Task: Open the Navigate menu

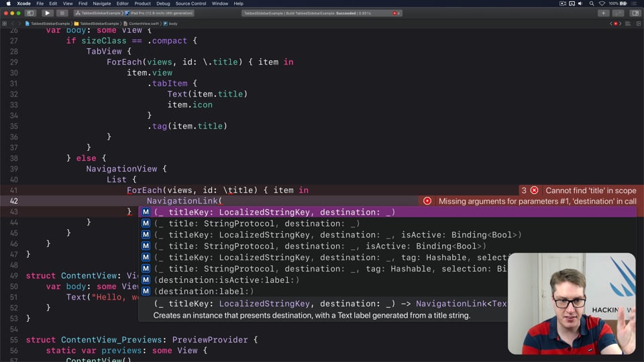Action: coord(101,3)
